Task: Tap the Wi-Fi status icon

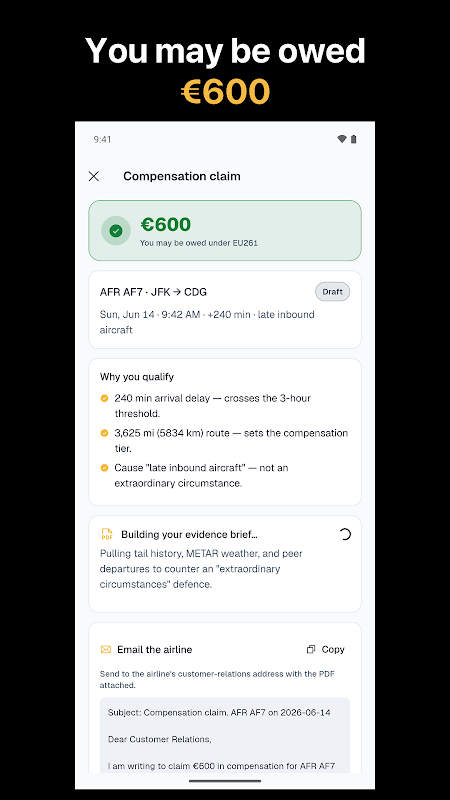Action: tap(342, 139)
